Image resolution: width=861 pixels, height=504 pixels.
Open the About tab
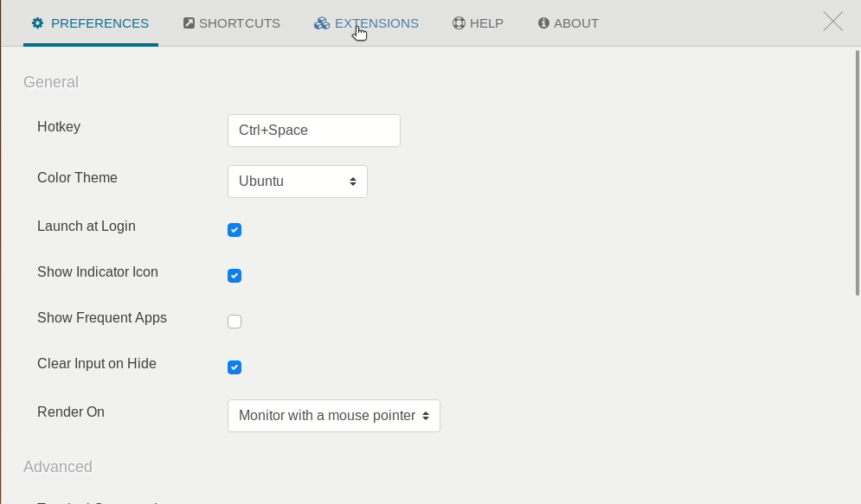(x=569, y=23)
